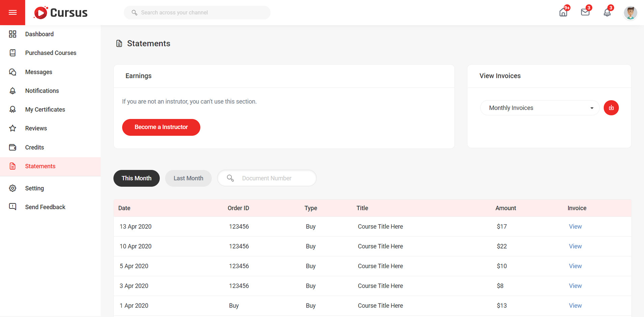Click the Setting gear icon in sidebar
The height and width of the screenshot is (317, 644).
point(12,188)
